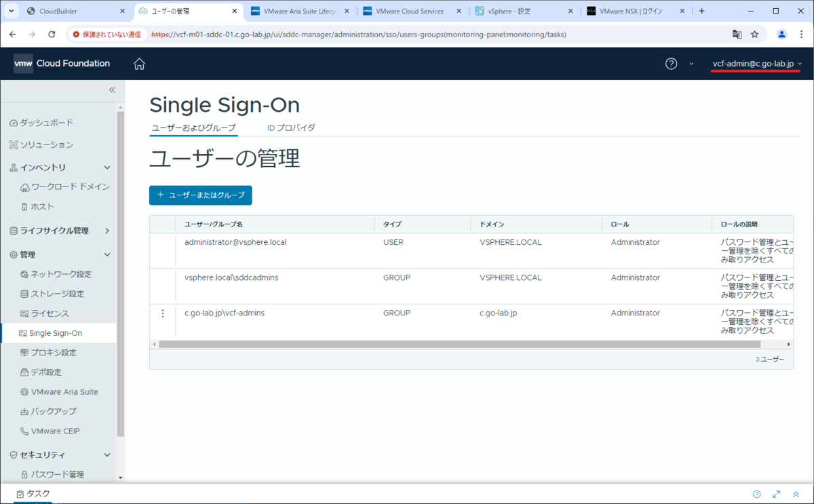Image resolution: width=814 pixels, height=504 pixels.
Task: Click the sidebar vertical scrollbar
Action: [120, 275]
